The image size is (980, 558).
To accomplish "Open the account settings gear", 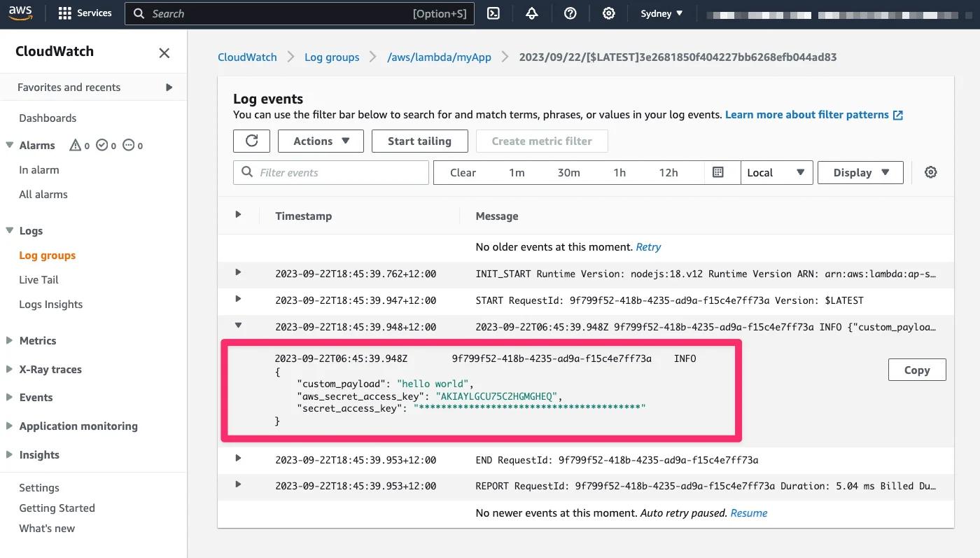I will point(608,13).
